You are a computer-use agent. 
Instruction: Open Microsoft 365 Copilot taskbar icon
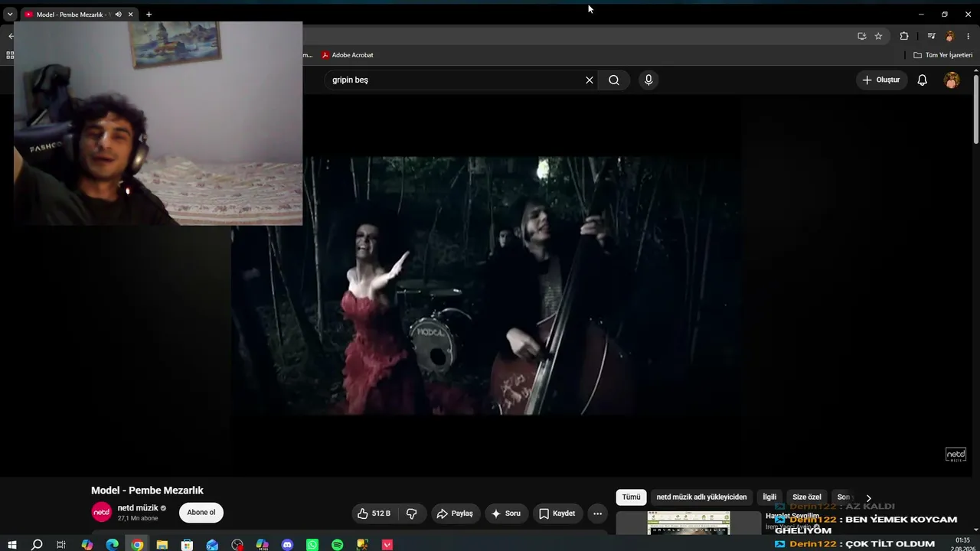pyautogui.click(x=263, y=545)
